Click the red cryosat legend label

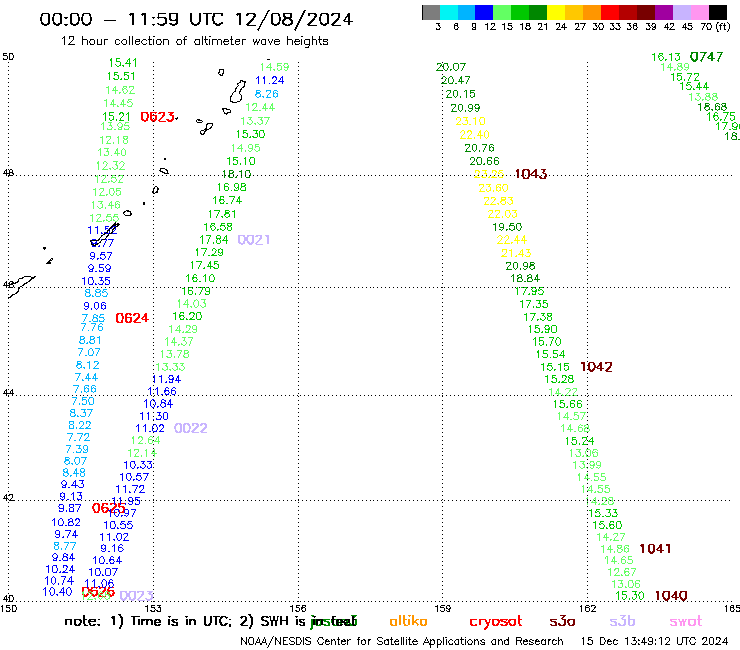[496, 622]
